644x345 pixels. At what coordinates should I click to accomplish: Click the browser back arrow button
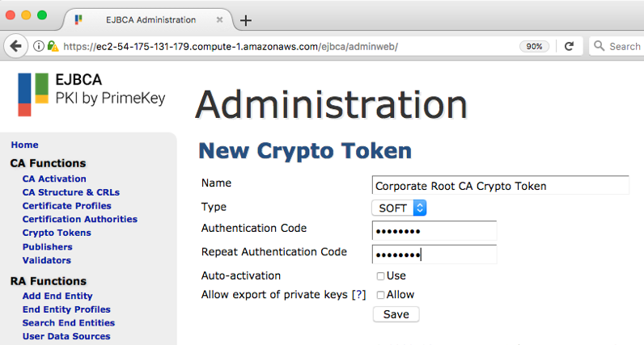(x=15, y=46)
